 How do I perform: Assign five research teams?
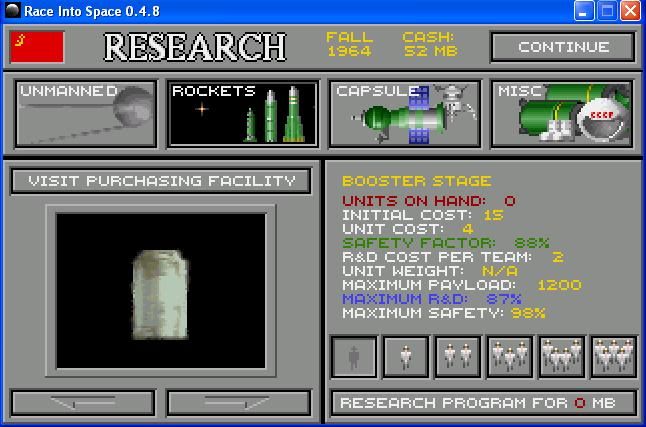(614, 357)
